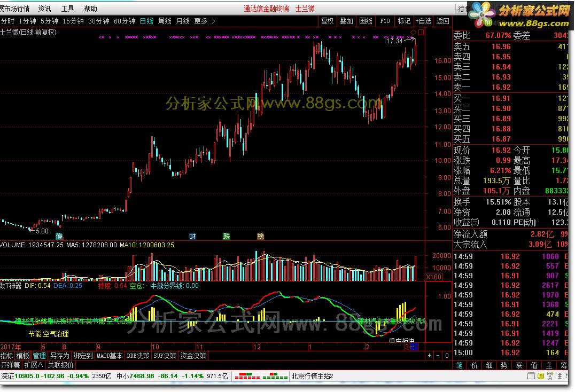575x392 pixels.
Task: Select the 价 price tab
Action: click(x=474, y=365)
